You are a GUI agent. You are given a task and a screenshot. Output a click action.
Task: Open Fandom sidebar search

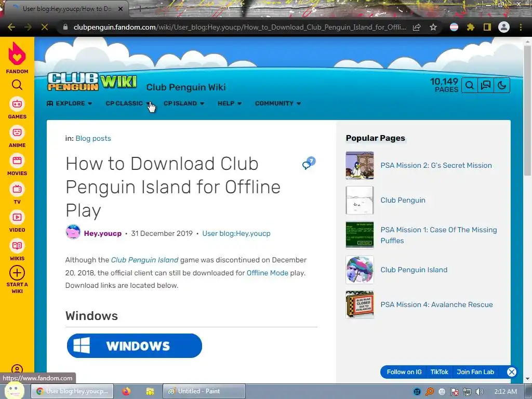17,85
